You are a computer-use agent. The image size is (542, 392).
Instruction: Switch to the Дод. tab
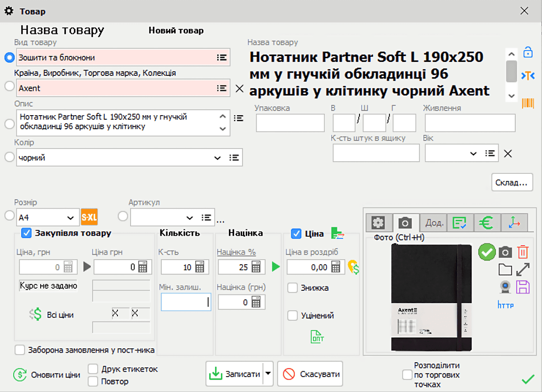pos(434,223)
